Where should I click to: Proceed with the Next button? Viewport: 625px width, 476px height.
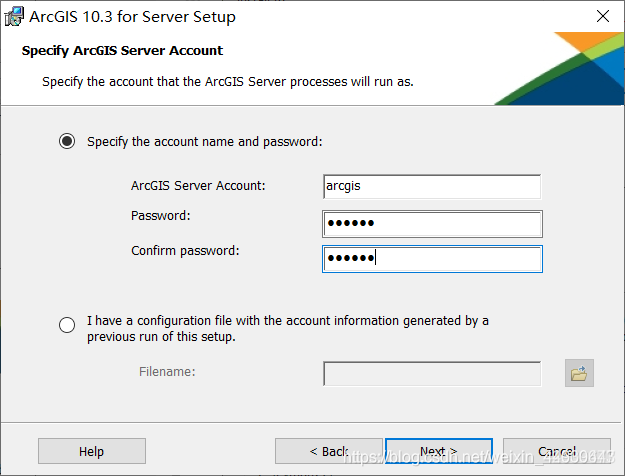(439, 451)
